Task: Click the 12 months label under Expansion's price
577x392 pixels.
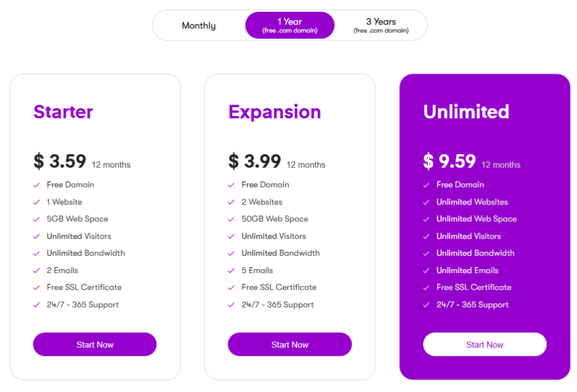Action: (305, 164)
